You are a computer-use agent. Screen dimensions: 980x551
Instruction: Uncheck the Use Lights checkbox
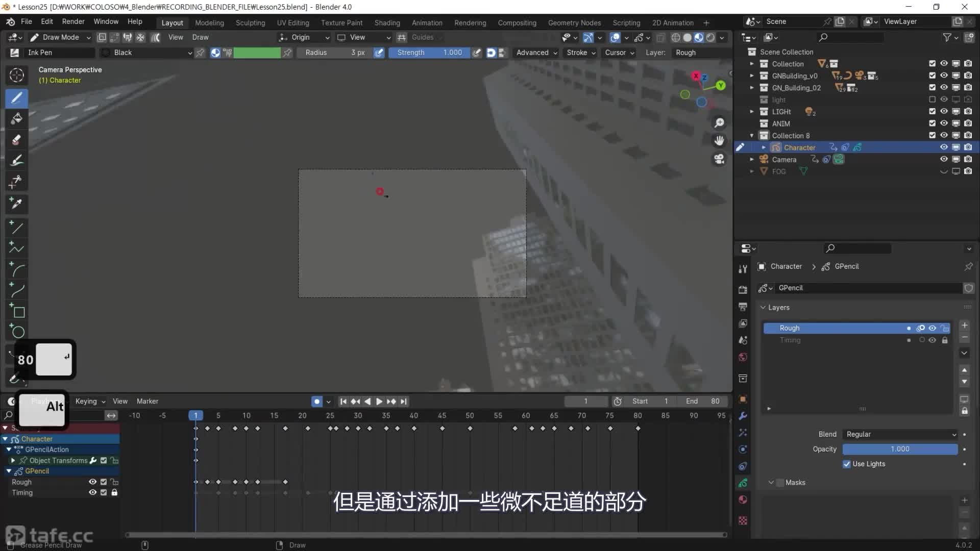[x=847, y=464]
